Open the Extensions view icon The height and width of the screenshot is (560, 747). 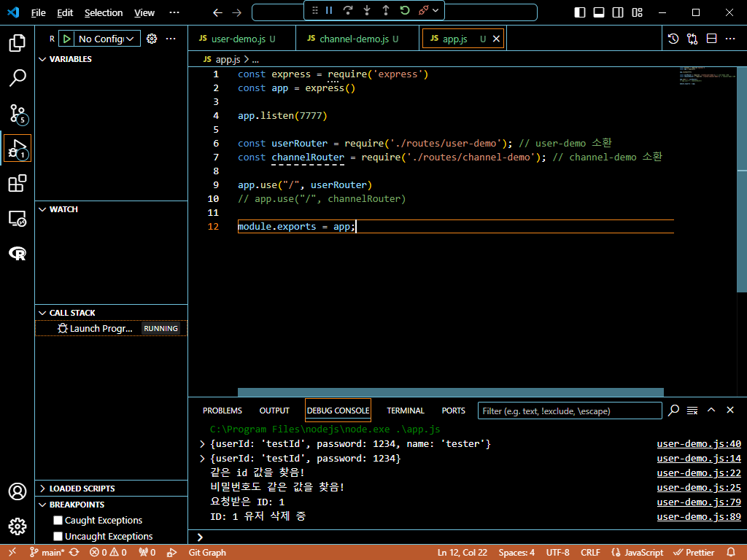pyautogui.click(x=18, y=183)
